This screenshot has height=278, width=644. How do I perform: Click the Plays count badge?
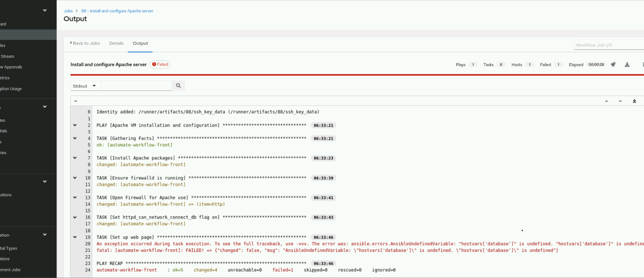[x=473, y=65]
